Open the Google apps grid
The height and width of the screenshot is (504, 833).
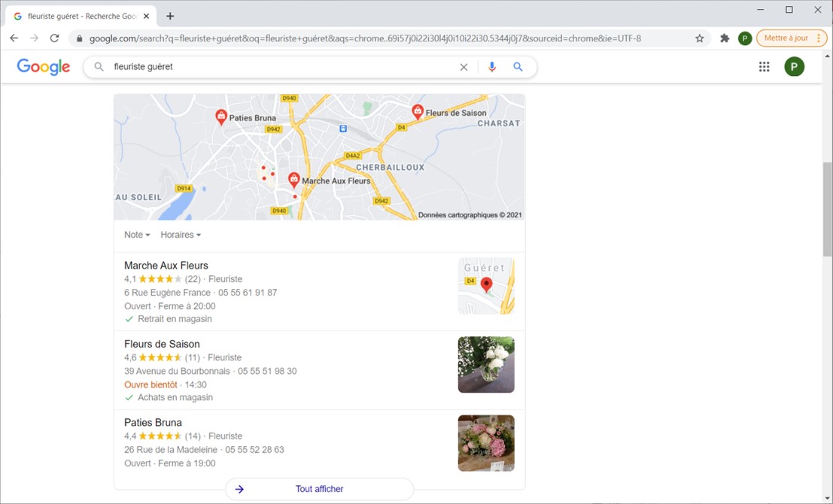(764, 66)
